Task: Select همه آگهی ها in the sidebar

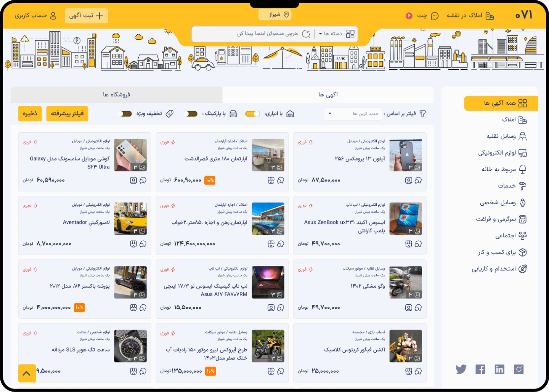Action: [501, 103]
